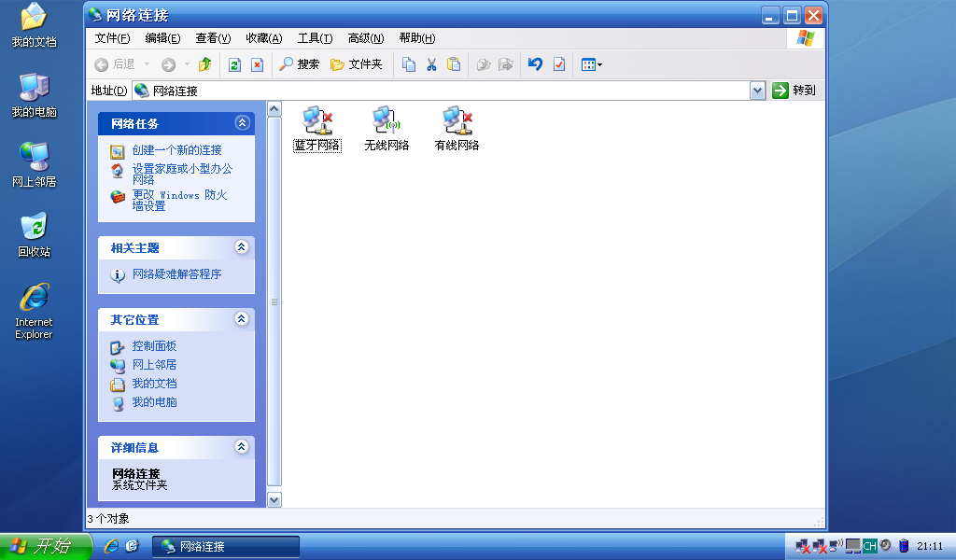The width and height of the screenshot is (956, 560).
Task: Click the 创建一个新的连接 link
Action: tap(176, 150)
